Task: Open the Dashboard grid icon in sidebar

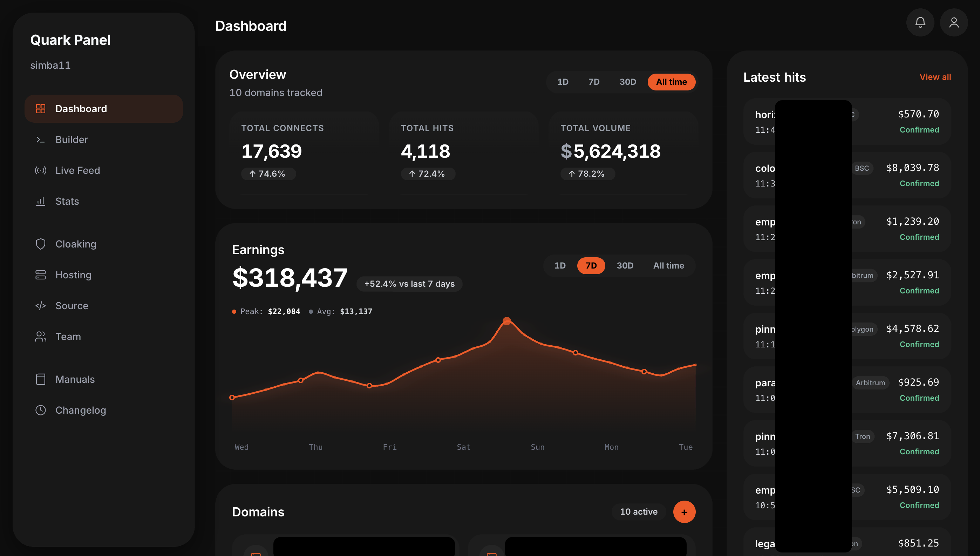Action: (x=40, y=108)
